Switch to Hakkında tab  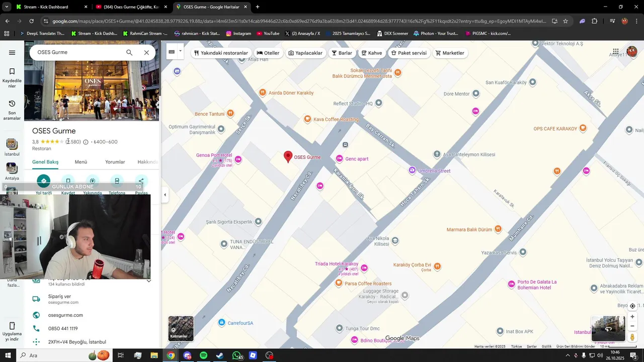click(x=148, y=162)
